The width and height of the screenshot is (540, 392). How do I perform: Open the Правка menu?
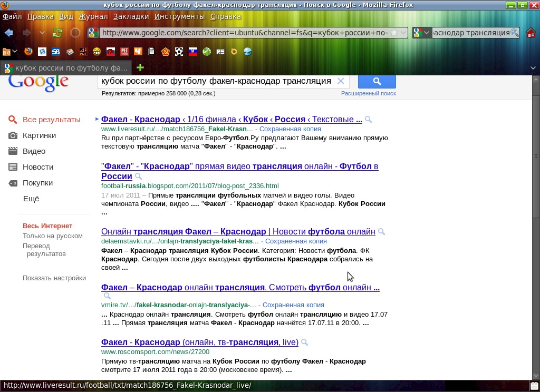[40, 16]
